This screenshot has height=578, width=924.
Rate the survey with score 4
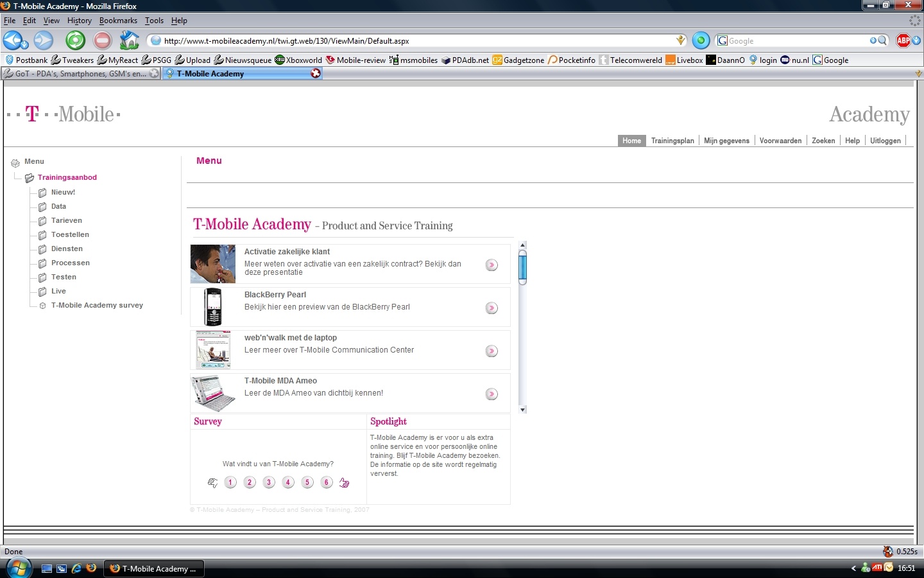click(x=288, y=482)
